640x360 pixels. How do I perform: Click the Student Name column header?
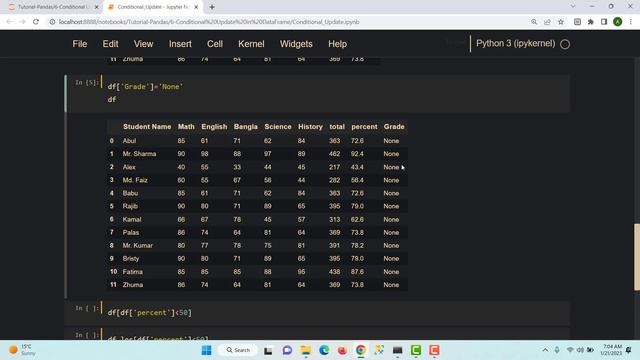pos(147,127)
